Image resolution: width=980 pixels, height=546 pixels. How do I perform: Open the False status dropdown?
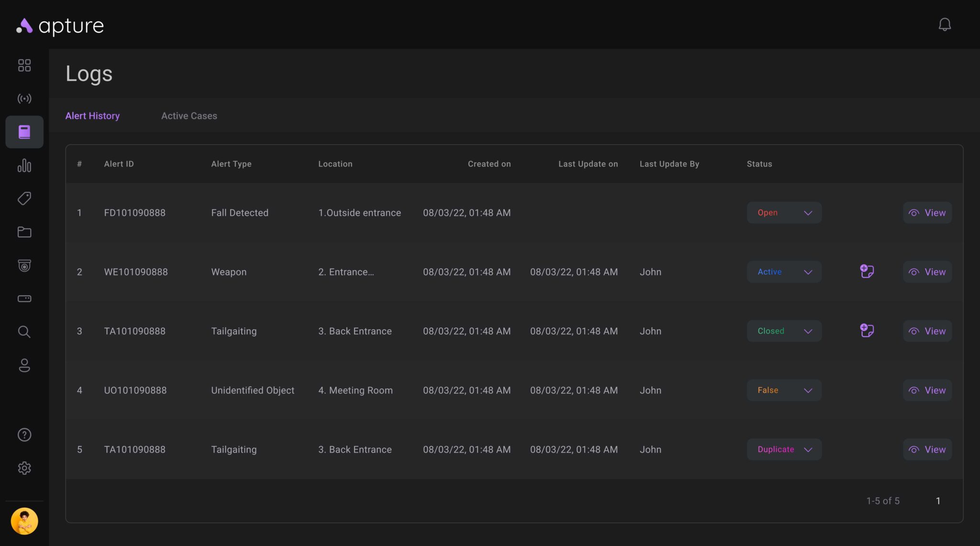coord(784,390)
